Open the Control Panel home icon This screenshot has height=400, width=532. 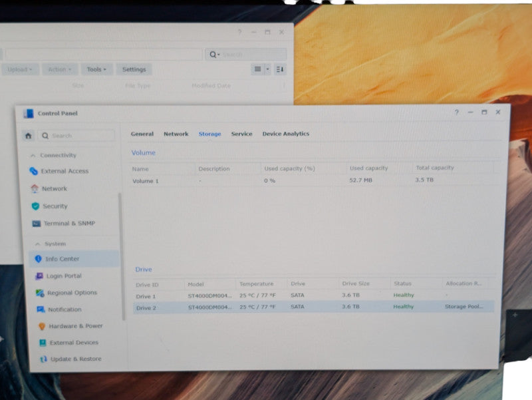[x=28, y=136]
